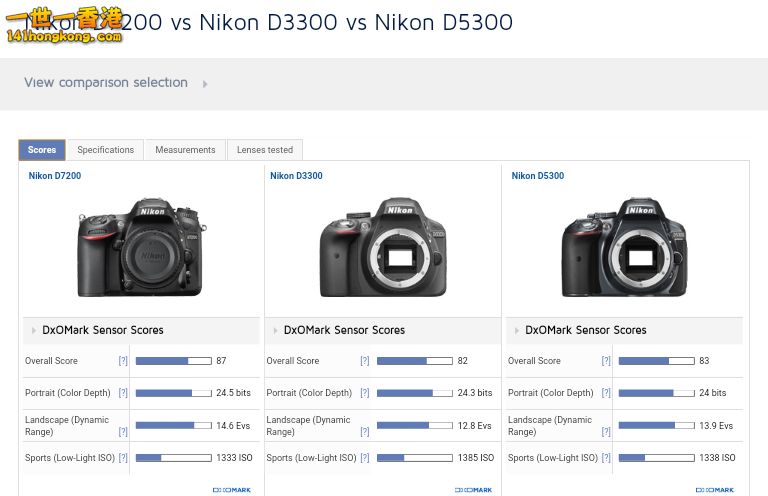Open help for D3300 Overall Score
Viewport: 768px width, 496px height.
coord(364,361)
